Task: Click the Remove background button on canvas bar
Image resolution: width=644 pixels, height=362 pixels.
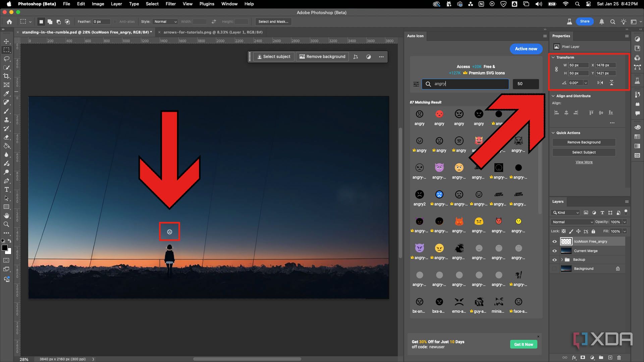Action: pyautogui.click(x=322, y=57)
